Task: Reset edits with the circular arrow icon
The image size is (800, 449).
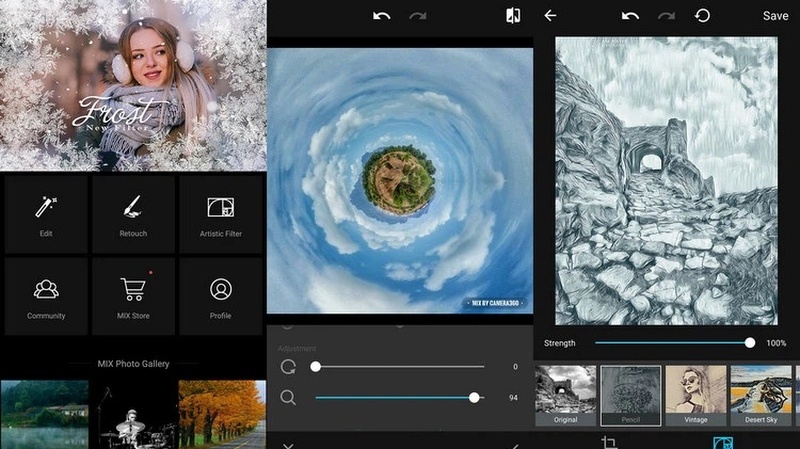Action: 703,16
